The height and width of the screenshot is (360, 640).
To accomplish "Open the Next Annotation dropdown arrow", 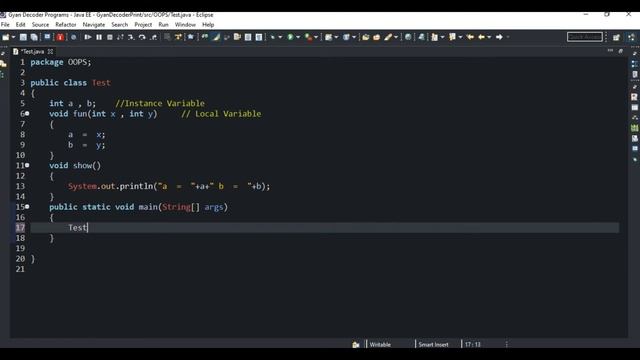I will [442, 37].
